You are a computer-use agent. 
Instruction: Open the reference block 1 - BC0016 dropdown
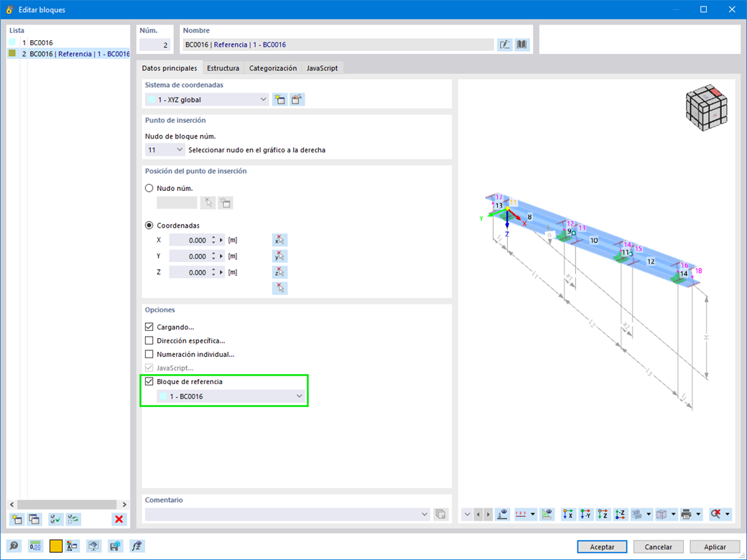231,396
